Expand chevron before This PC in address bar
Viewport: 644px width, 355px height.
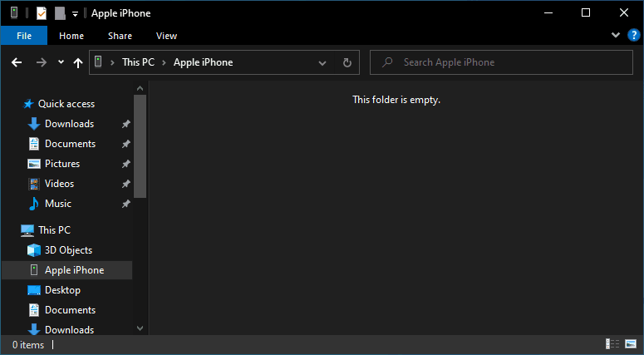[112, 62]
